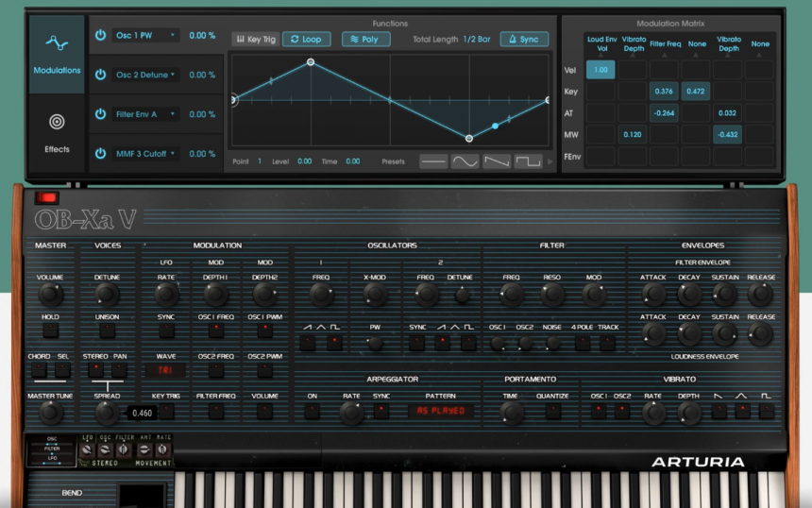Open the Effects tab
The height and width of the screenshot is (508, 812).
point(57,132)
